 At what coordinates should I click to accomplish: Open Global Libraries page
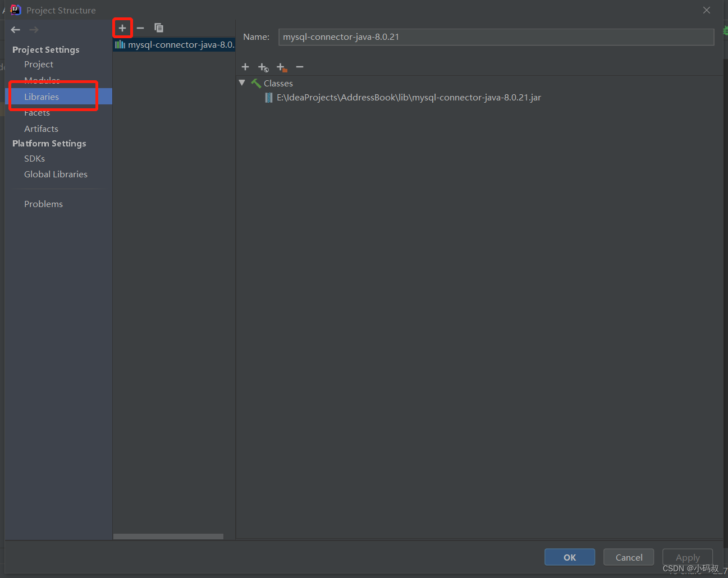[x=56, y=175]
